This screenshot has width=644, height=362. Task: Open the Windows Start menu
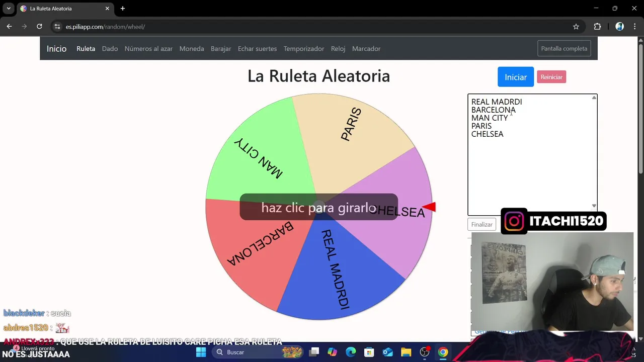(x=201, y=352)
